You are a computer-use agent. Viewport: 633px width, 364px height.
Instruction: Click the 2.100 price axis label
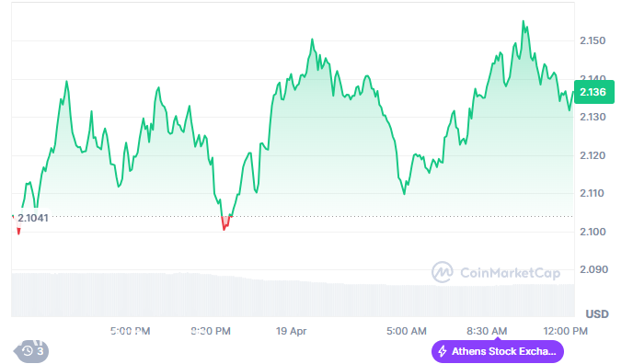click(593, 232)
